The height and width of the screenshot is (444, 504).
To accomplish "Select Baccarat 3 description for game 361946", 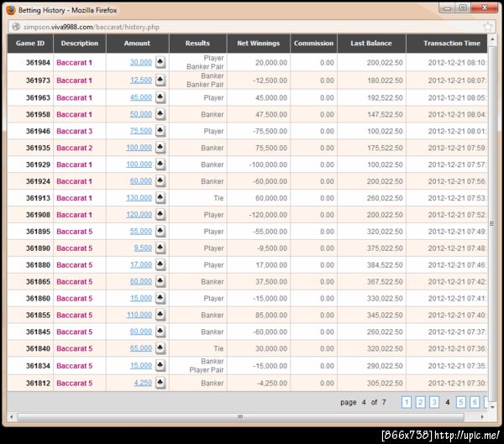I will 74,131.
